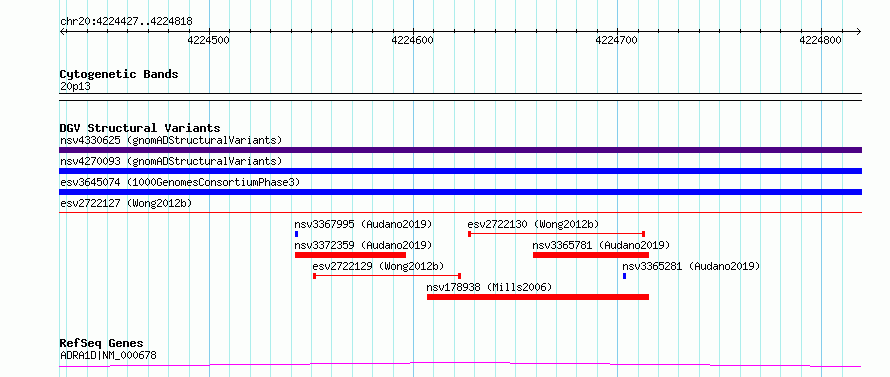Screen dimensions: 890x377
Task: Click the nsv4330625 gnomAD variant label
Action: pos(171,140)
